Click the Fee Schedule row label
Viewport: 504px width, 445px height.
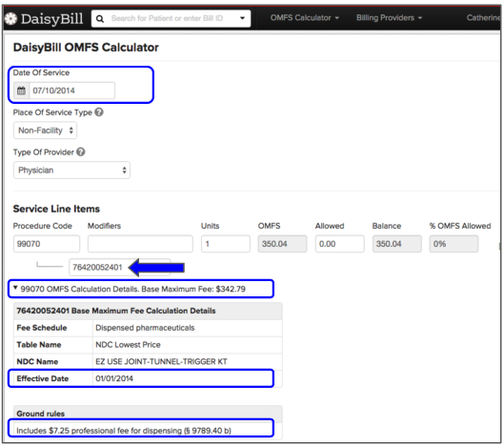pos(42,328)
